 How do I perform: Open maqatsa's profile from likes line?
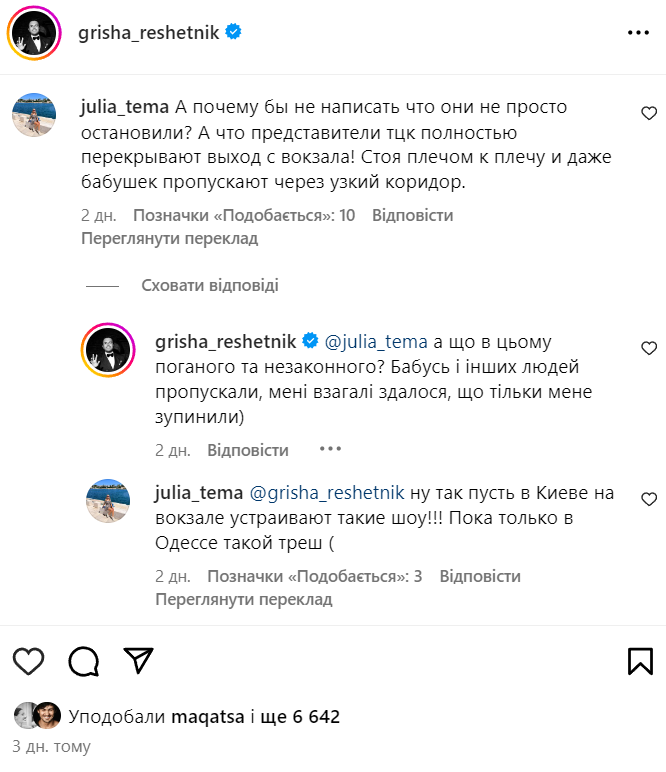(x=207, y=716)
